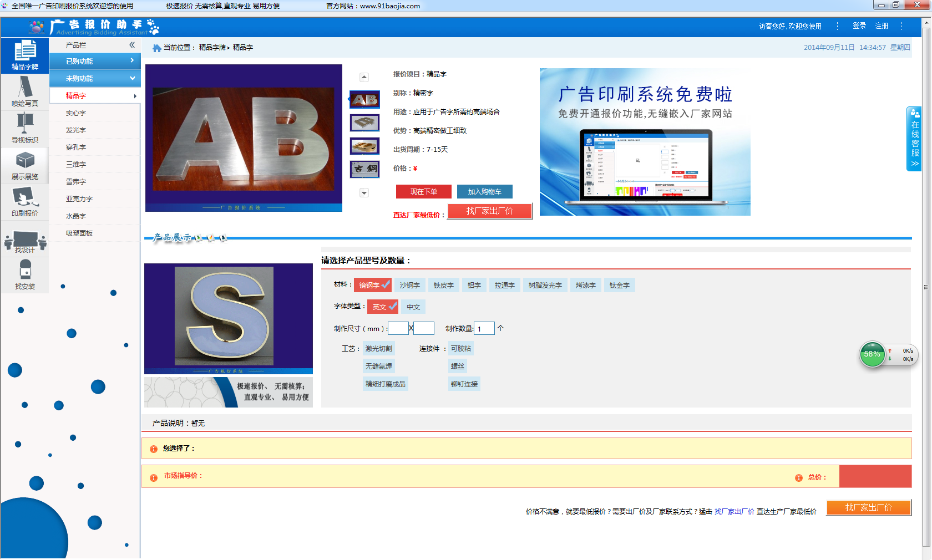
Task: Choose the 可胶粘 connector option
Action: click(460, 348)
